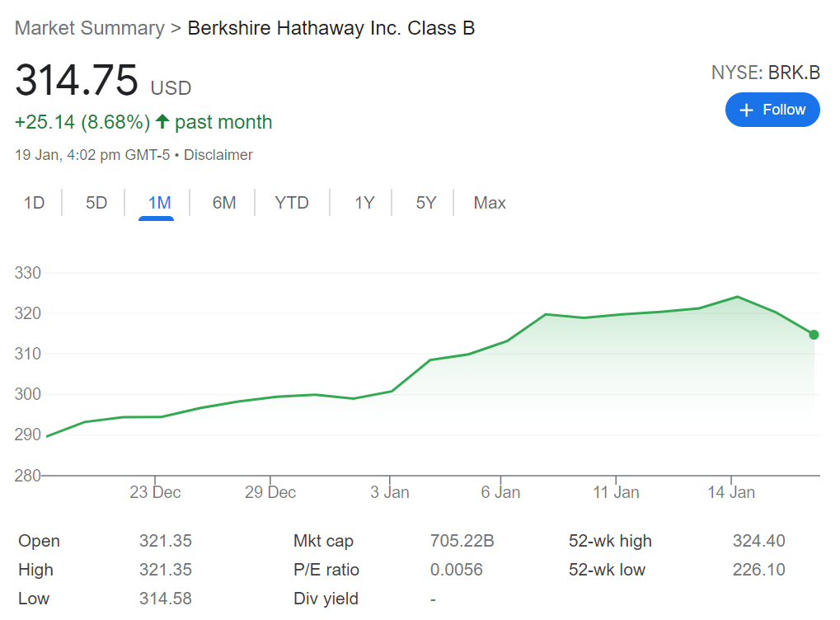840x620 pixels.
Task: Follow the BRK.B stock
Action: (772, 110)
